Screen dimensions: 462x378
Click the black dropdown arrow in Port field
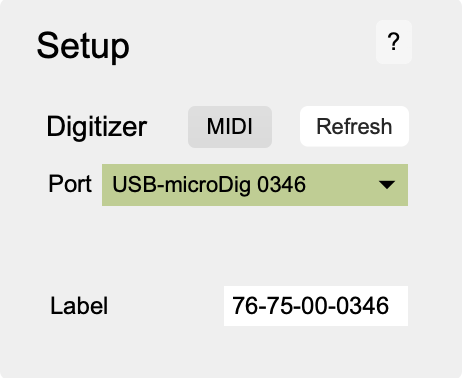387,185
